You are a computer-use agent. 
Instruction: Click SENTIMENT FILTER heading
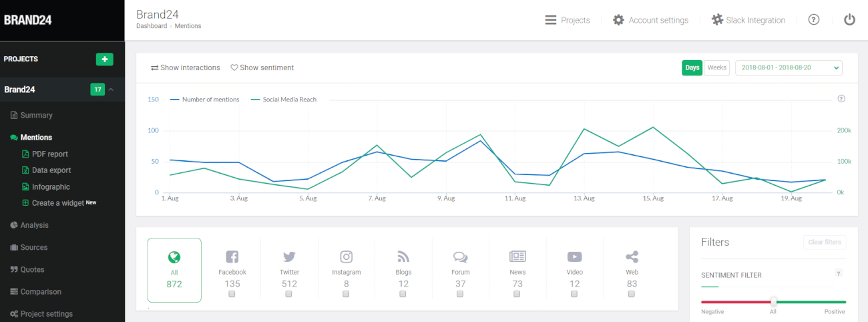click(731, 275)
